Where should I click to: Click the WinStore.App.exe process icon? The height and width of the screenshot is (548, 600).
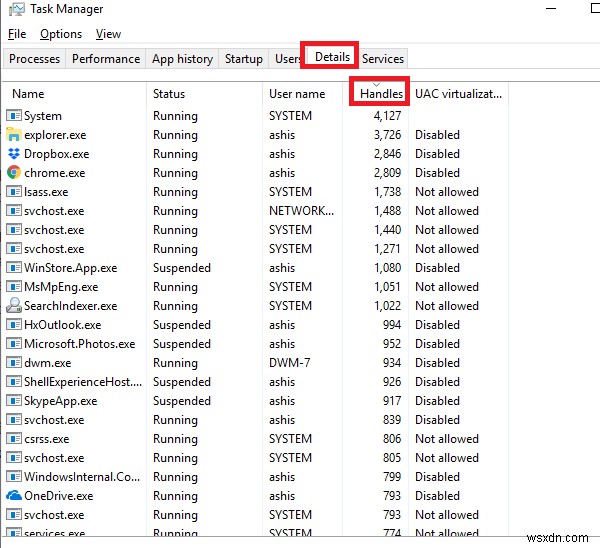[14, 267]
